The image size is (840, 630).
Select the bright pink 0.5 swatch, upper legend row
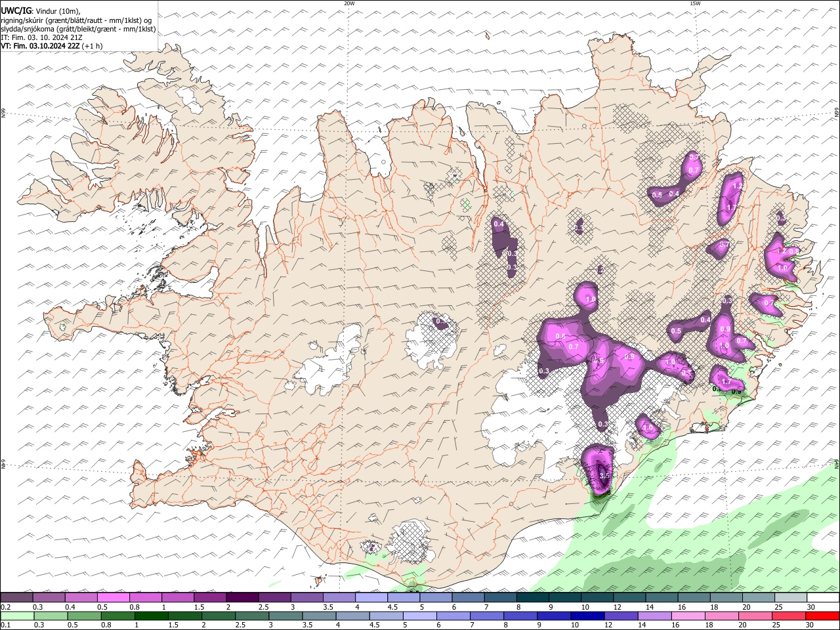114,597
